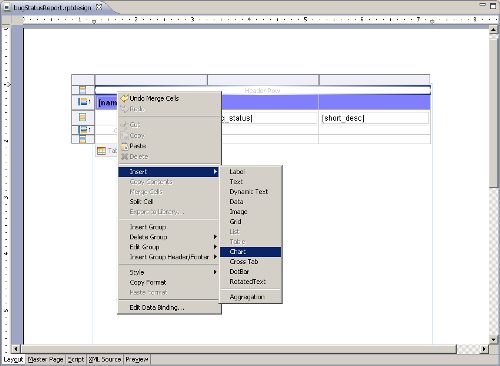Expand the Delete Group submenu arrow
Viewport: 500px width, 366px height.
[x=215, y=237]
